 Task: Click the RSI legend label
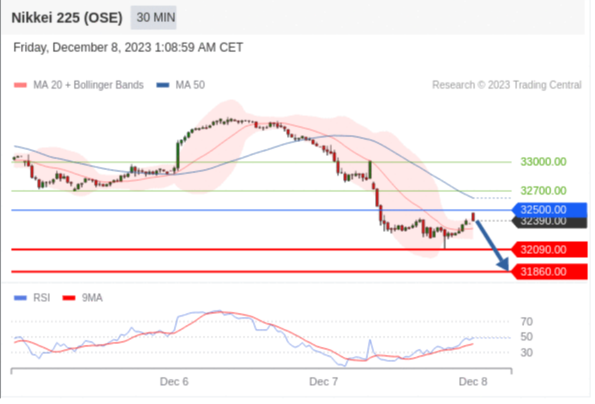pyautogui.click(x=42, y=298)
